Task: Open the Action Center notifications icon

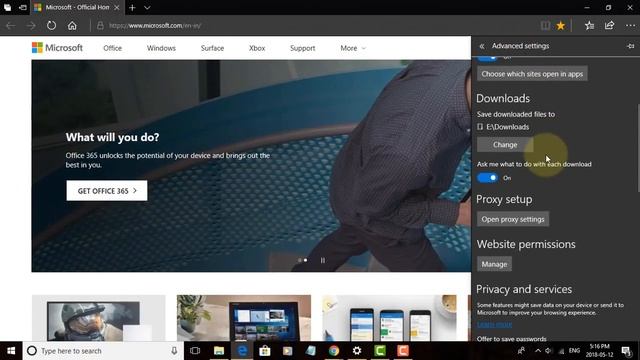Action: [x=626, y=351]
